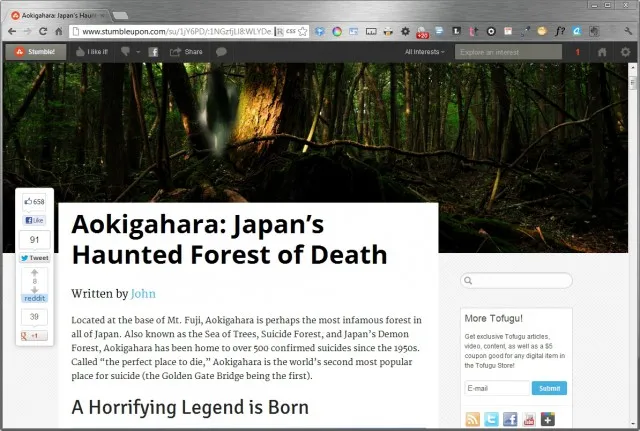Open the dislike options dropdown arrow
The width and height of the screenshot is (640, 431).
(x=138, y=52)
